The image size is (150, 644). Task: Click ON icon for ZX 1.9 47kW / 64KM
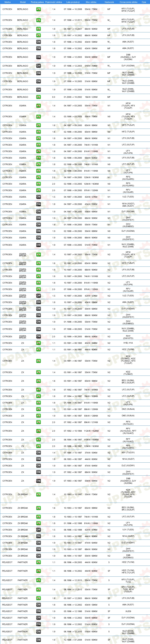pos(38,466)
